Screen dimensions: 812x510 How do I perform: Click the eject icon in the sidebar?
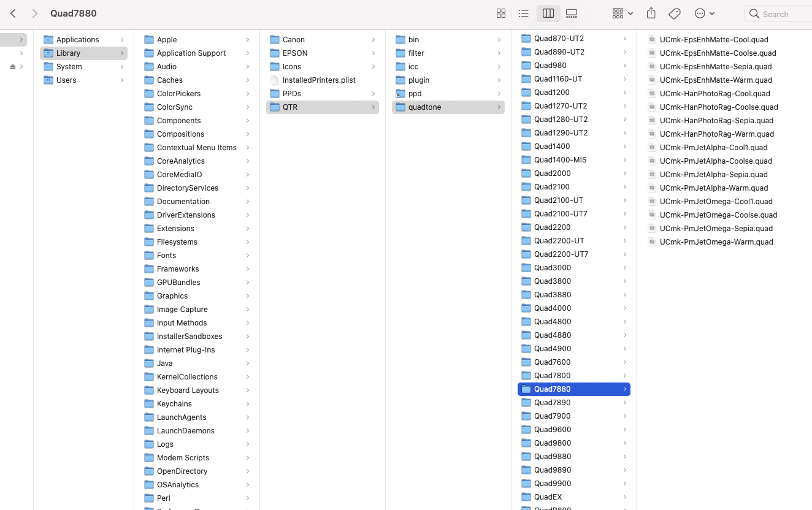pos(13,67)
